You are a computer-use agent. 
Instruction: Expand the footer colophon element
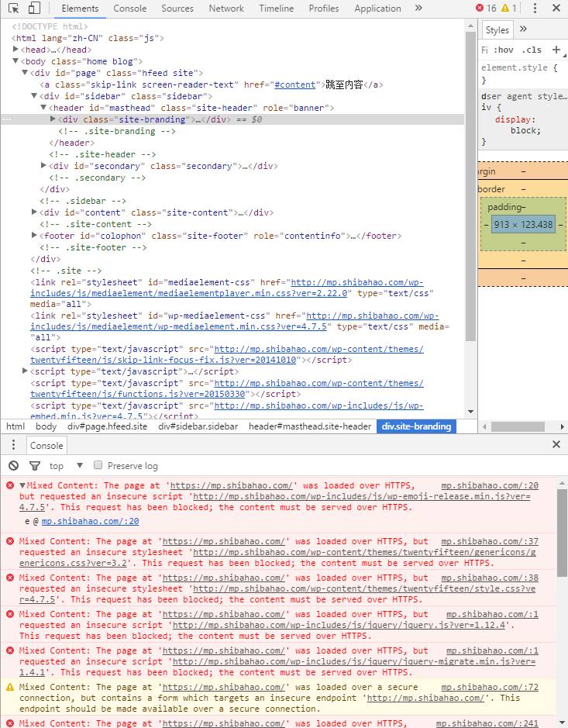(x=34, y=236)
